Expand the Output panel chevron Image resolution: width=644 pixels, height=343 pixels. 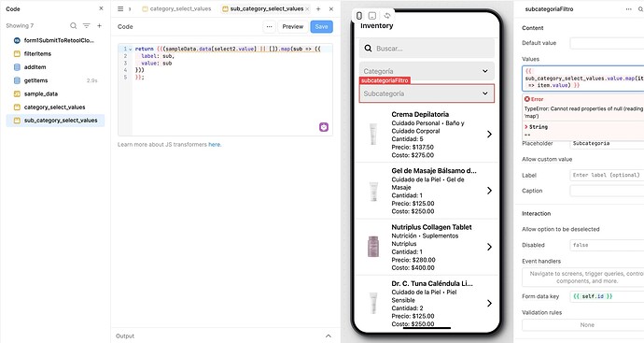pos(329,336)
